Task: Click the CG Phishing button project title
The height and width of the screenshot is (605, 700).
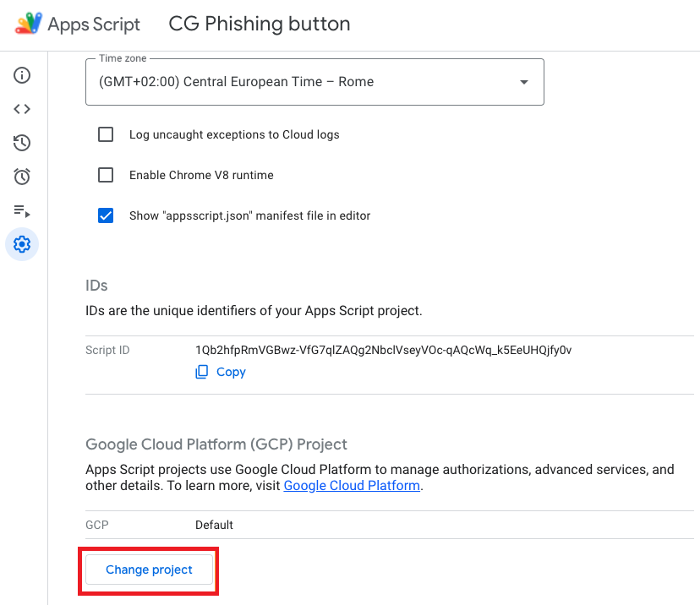Action: pos(260,24)
